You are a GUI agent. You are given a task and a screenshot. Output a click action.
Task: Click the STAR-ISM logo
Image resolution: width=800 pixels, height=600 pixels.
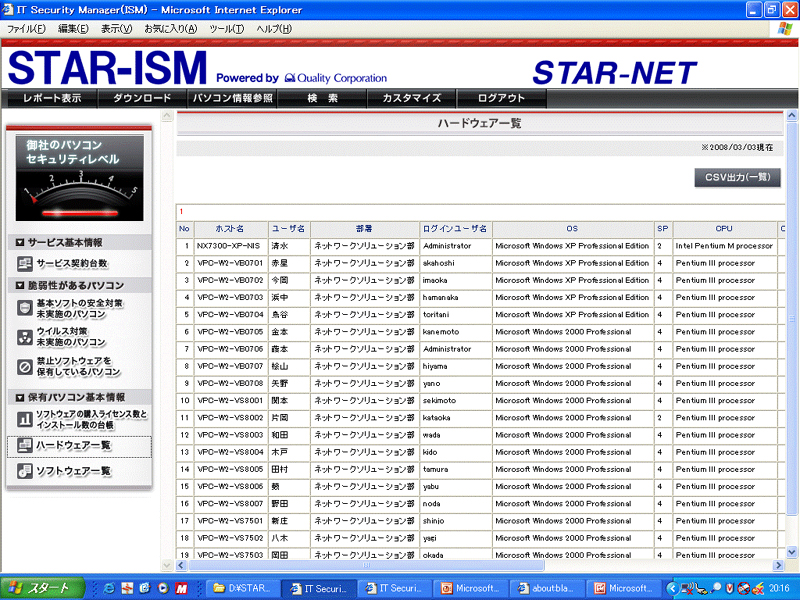click(107, 68)
